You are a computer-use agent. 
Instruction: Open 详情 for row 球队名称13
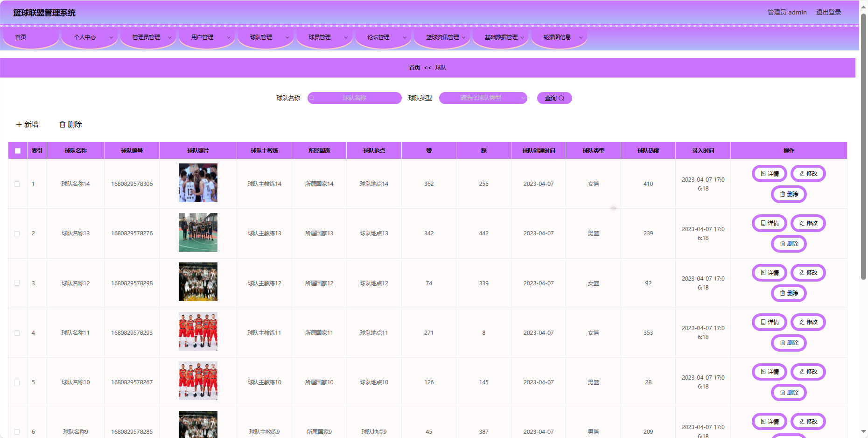point(769,223)
